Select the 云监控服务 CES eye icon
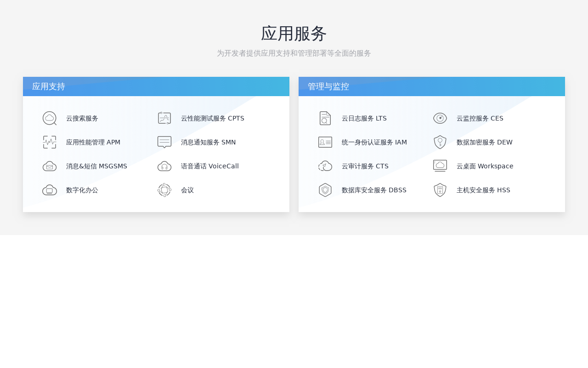 coord(440,118)
